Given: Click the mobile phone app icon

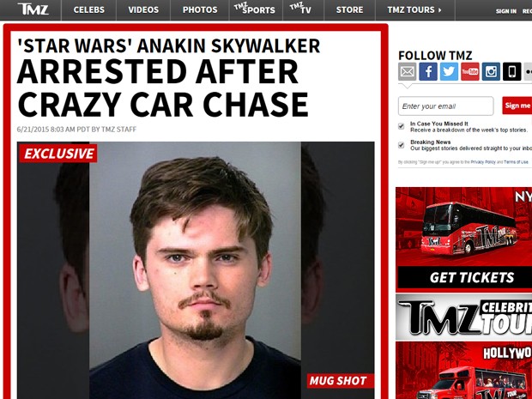Looking at the screenshot, I should click(x=511, y=71).
